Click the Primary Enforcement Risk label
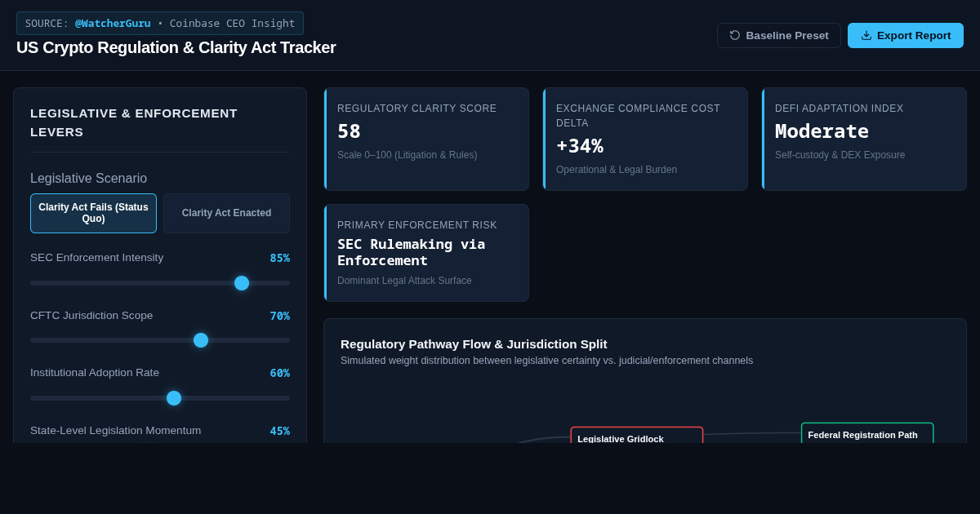 pos(416,225)
